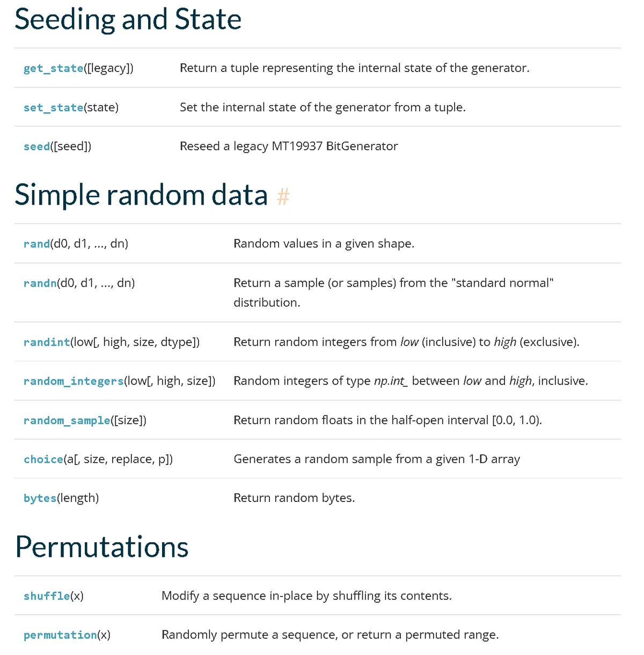The height and width of the screenshot is (655, 644).
Task: Open the shuffle function link
Action: 47,596
